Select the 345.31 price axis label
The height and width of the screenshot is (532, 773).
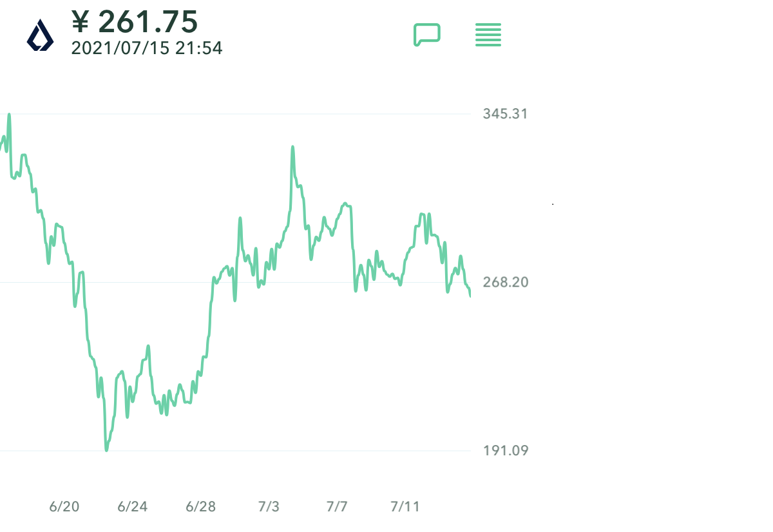[x=505, y=114]
